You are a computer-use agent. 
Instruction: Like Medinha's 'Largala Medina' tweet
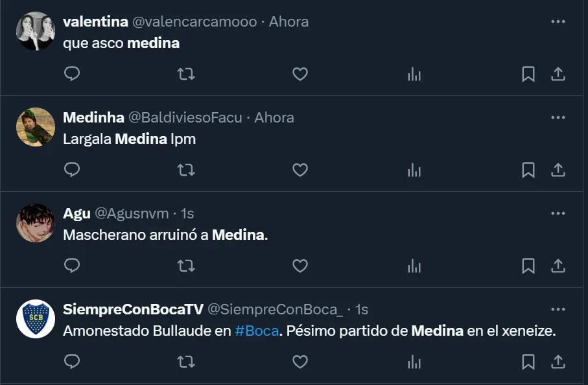pos(300,170)
